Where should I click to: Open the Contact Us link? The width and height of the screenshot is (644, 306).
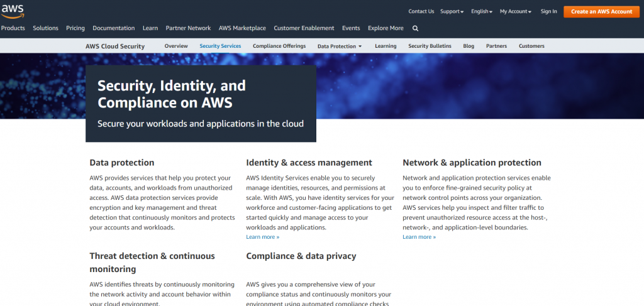(x=421, y=11)
